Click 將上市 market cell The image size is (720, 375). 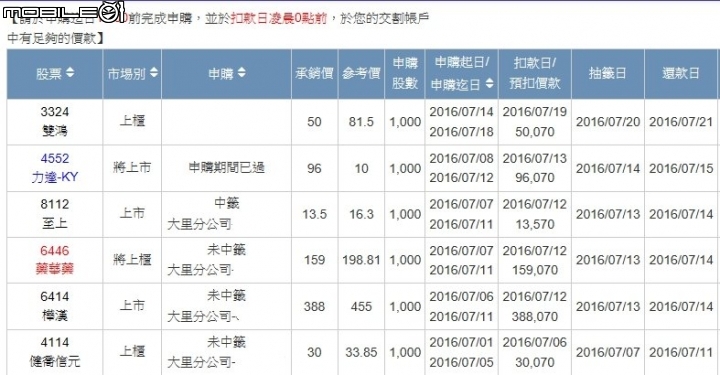pos(132,168)
